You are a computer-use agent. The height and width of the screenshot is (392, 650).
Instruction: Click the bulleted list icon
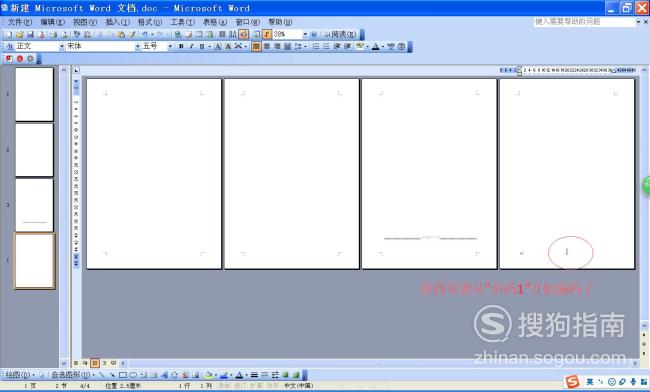[326, 46]
